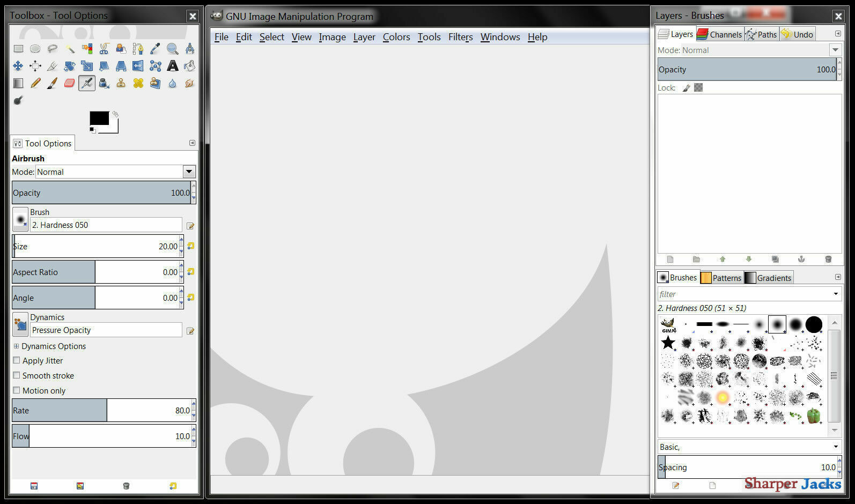Click the active brush preview button
855x504 pixels.
point(20,219)
